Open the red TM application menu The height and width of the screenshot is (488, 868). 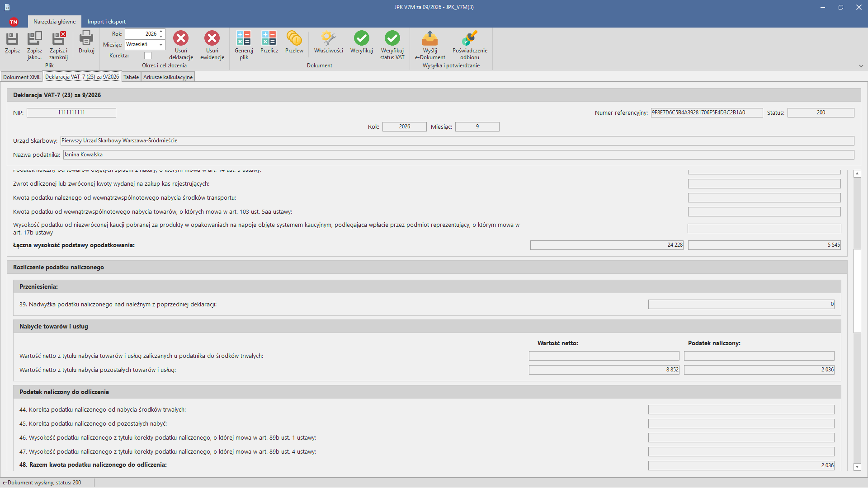tap(14, 22)
